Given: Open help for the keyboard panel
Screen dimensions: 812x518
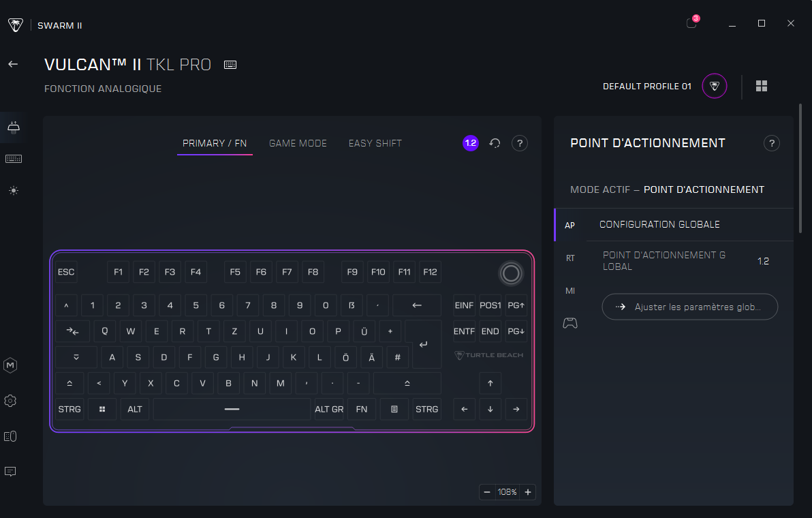Looking at the screenshot, I should click(x=519, y=143).
